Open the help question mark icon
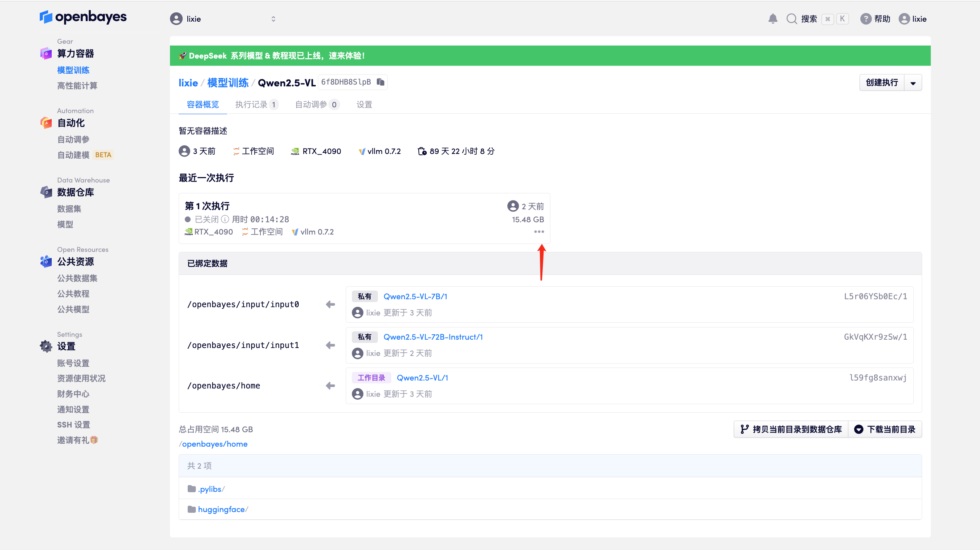This screenshot has width=980, height=550. click(x=865, y=19)
